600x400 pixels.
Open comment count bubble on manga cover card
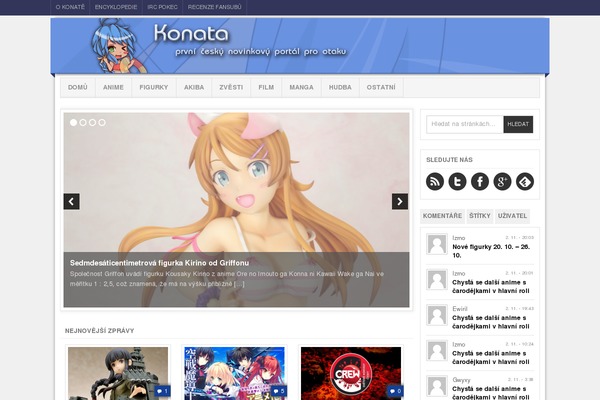[x=279, y=391]
